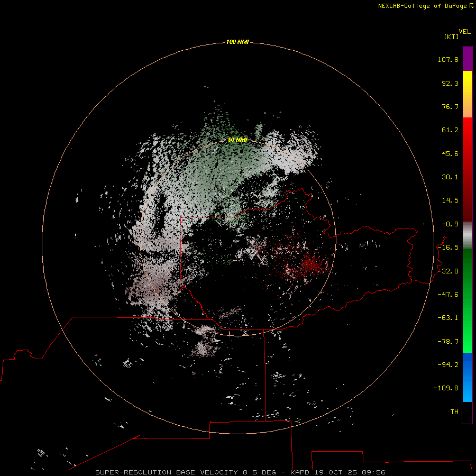Click the -94.2 legend value
Screen dimensions: 476x476
[448, 365]
